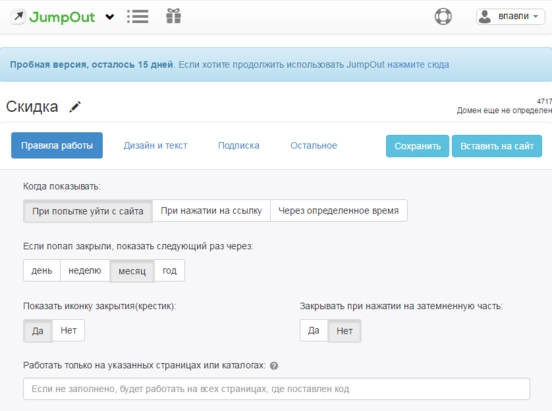
Task: Open the list menu icon in header
Action: tap(138, 17)
